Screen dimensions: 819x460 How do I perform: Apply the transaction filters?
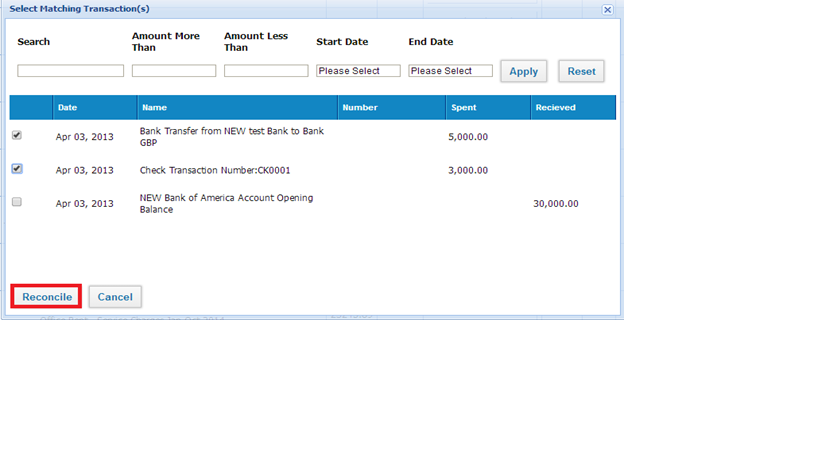coord(523,72)
